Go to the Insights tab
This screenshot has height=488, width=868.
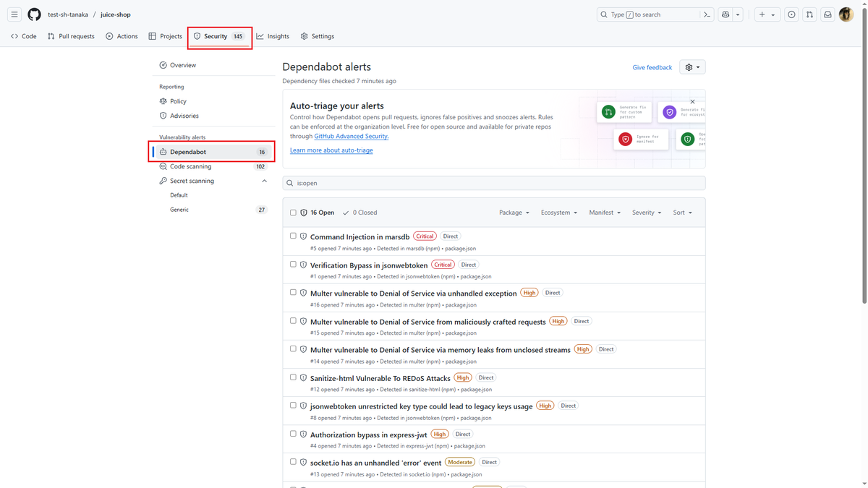273,36
